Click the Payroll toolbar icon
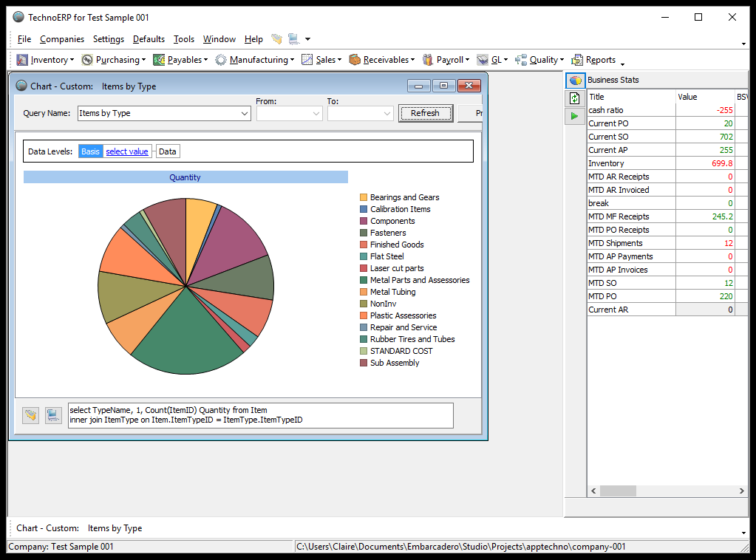This screenshot has height=560, width=756. click(428, 60)
